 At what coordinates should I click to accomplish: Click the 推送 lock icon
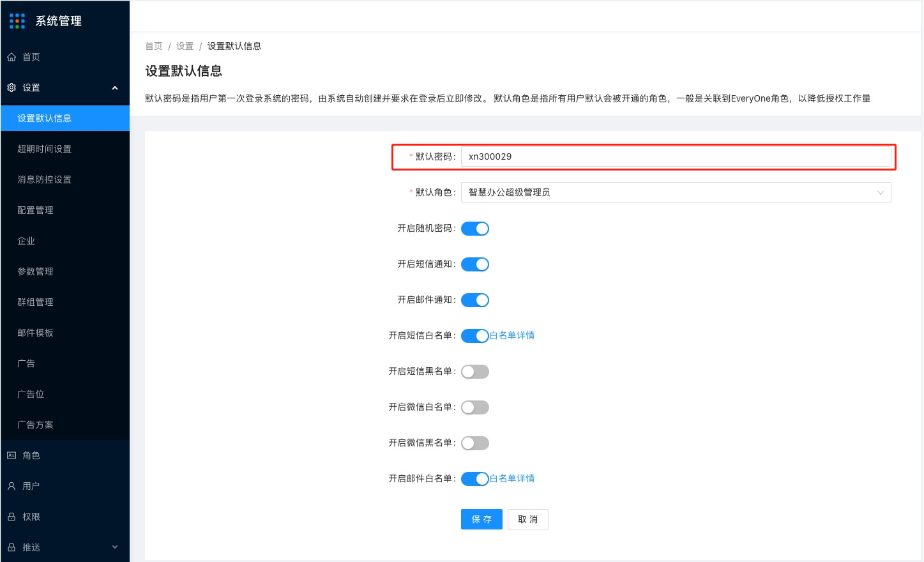(x=11, y=547)
